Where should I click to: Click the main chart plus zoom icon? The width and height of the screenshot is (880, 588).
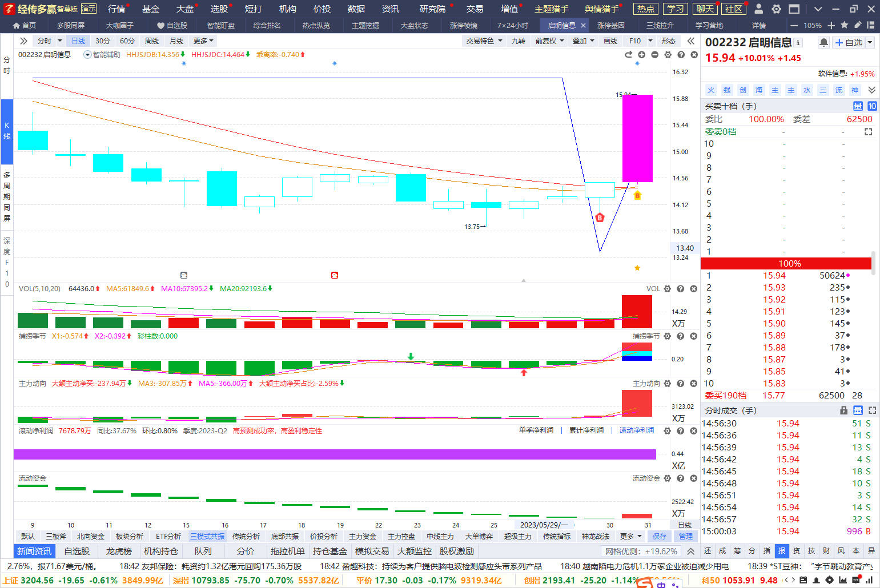642,54
